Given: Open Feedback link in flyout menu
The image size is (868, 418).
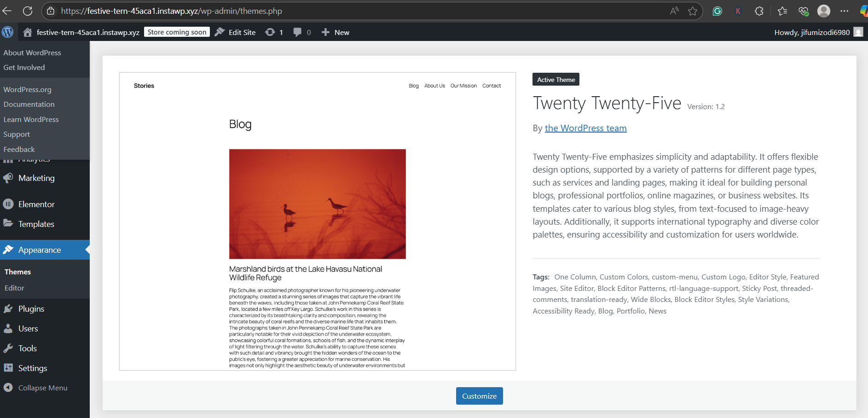Looking at the screenshot, I should (19, 149).
